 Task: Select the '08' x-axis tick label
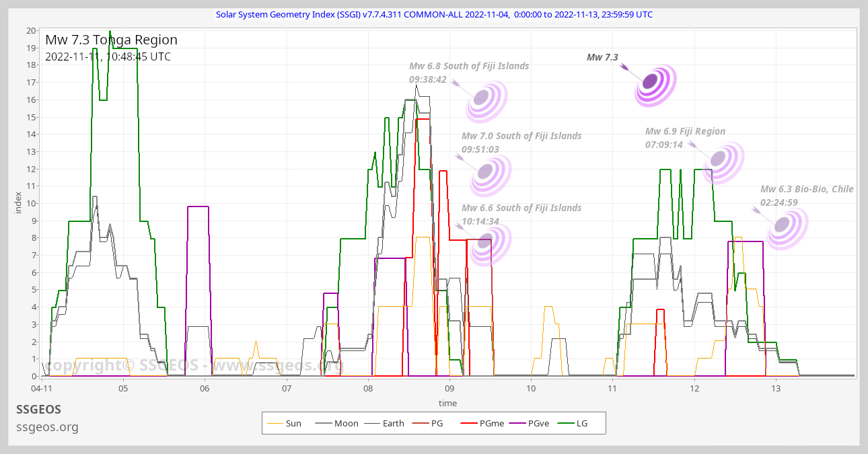(368, 388)
